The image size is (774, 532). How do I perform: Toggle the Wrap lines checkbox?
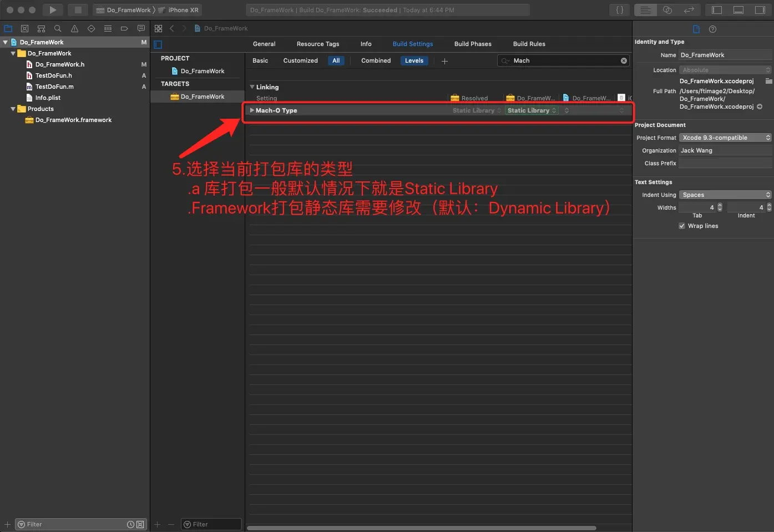(x=682, y=226)
